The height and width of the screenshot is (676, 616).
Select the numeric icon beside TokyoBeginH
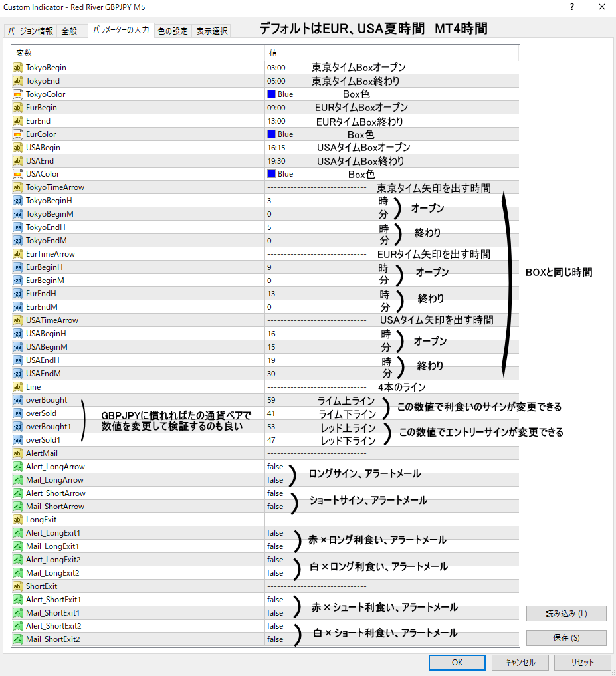click(18, 201)
